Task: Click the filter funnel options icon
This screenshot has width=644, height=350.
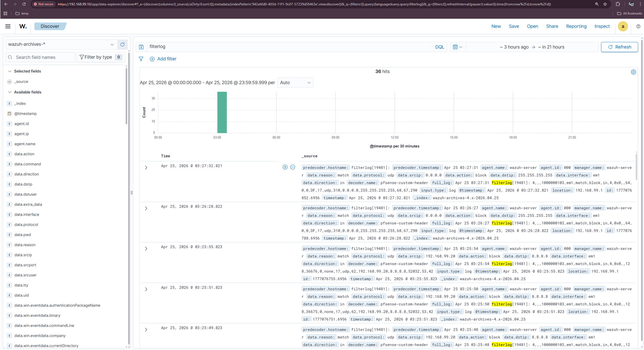Action: 141,59
